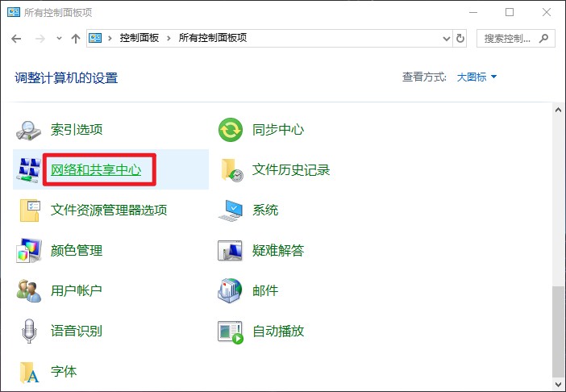Open the 字体 folder icon
566x392 pixels.
[x=29, y=372]
